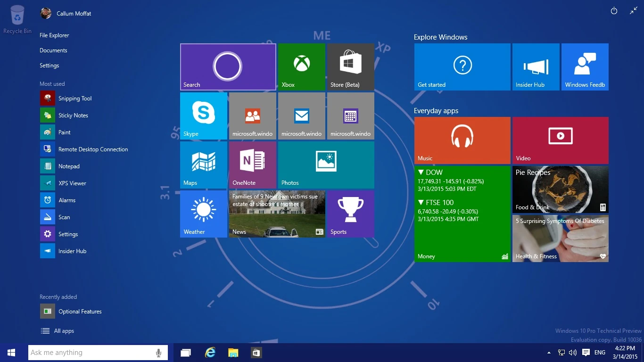This screenshot has height=362, width=644.
Task: Open the Sports tile
Action: pyautogui.click(x=350, y=214)
